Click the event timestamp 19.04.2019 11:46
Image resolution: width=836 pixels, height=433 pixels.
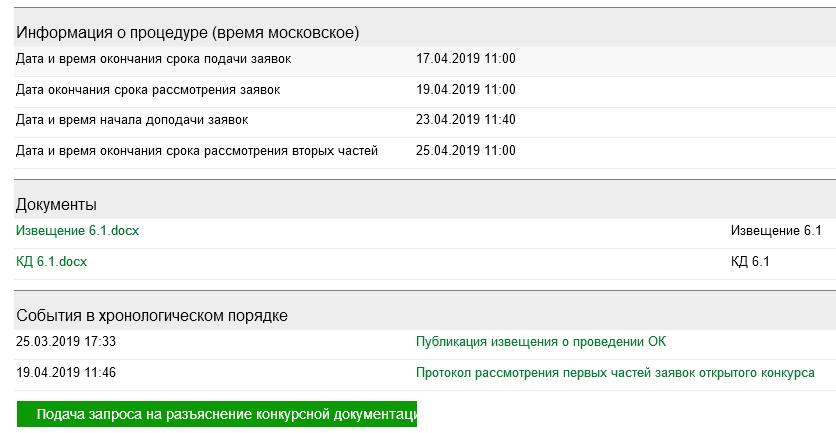66,373
